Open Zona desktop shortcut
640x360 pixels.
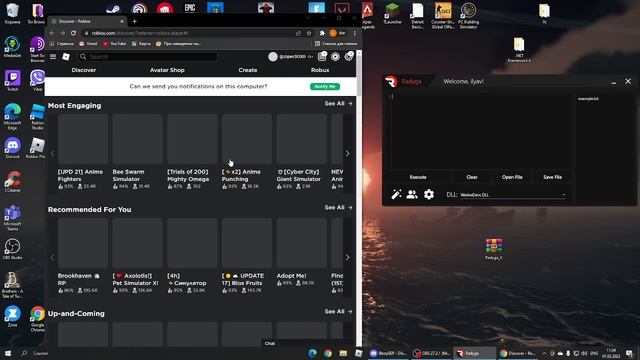(13, 316)
